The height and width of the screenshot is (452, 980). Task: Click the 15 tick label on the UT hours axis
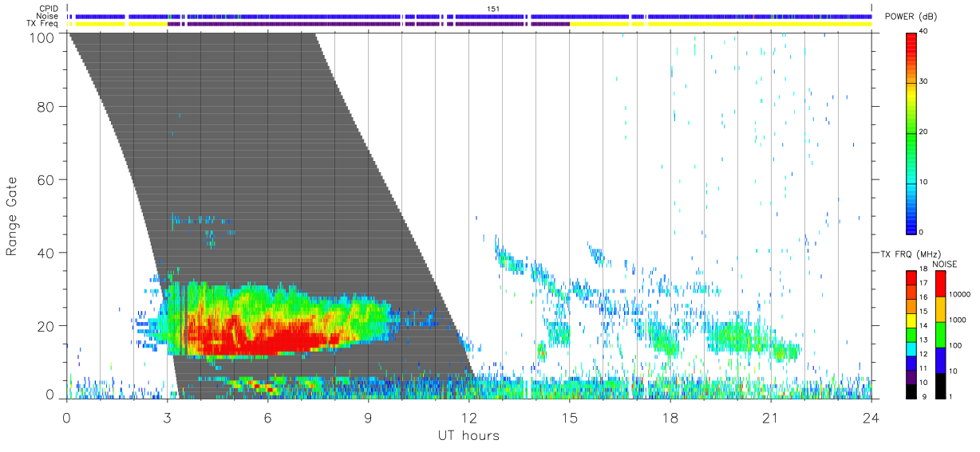tap(570, 418)
